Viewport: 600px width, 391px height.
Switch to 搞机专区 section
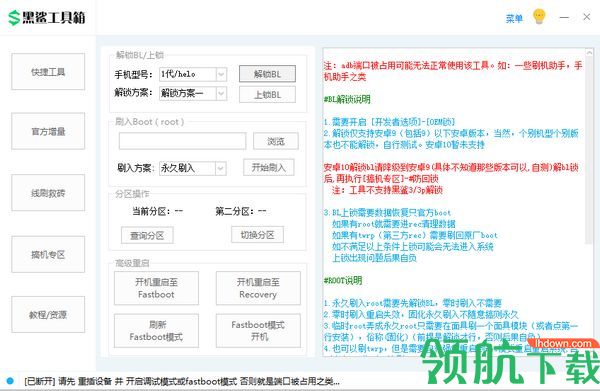click(x=48, y=254)
